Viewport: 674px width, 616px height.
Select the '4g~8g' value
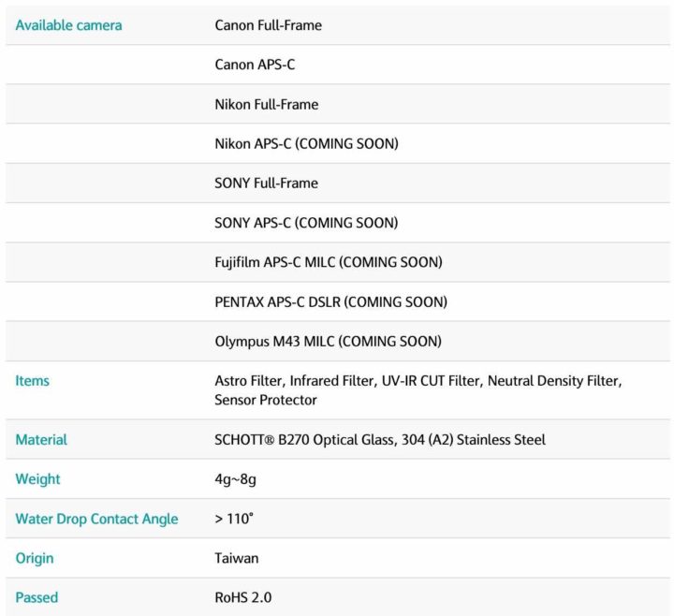tap(235, 479)
